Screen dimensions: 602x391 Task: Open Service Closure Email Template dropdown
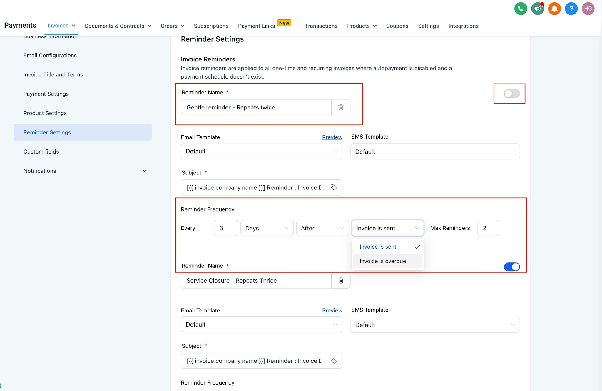(261, 325)
